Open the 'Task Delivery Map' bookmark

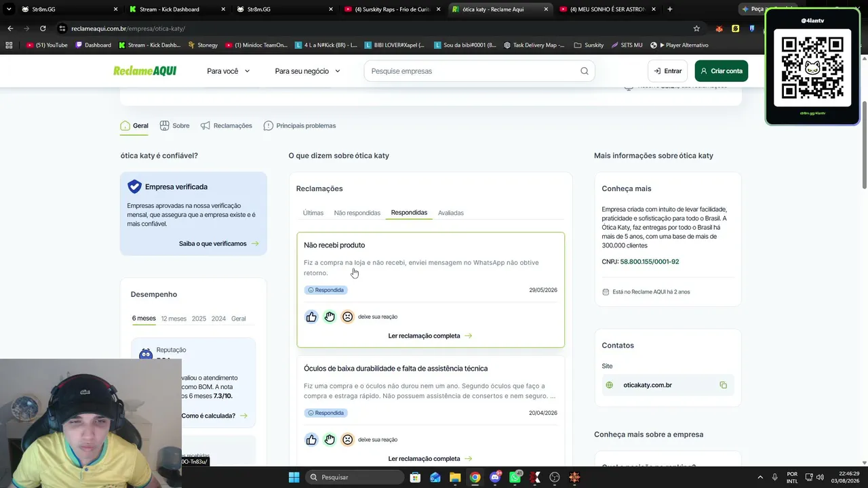tap(534, 45)
